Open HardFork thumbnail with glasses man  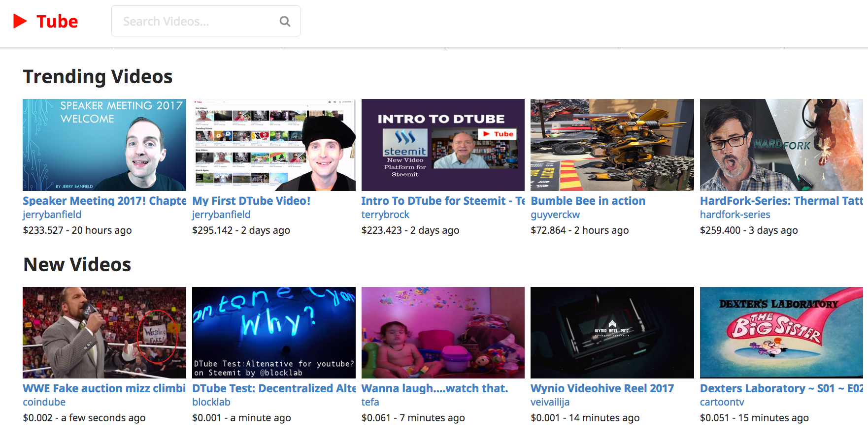tap(782, 145)
